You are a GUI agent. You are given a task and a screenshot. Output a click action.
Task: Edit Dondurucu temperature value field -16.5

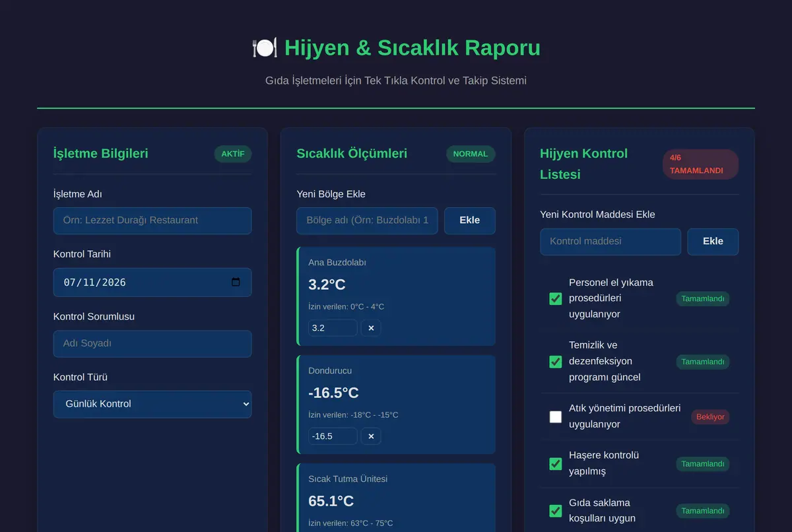pyautogui.click(x=333, y=436)
